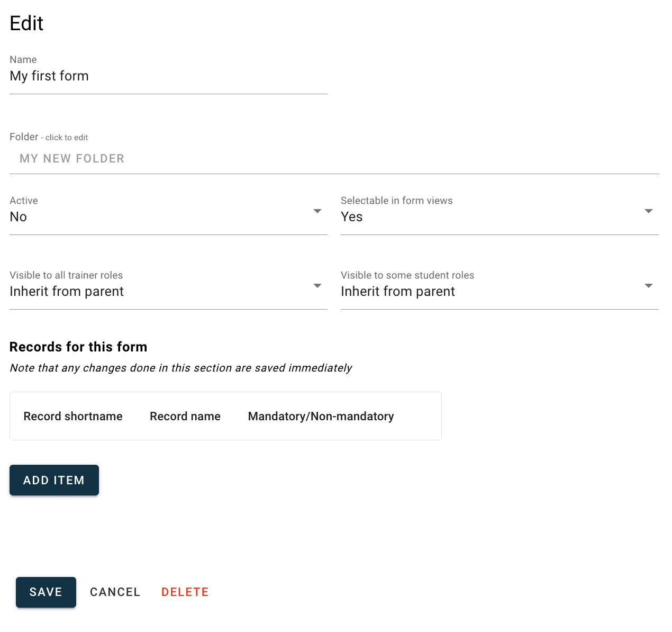Screen dimensions: 672x632
Task: Click the Folder - click to edit label
Action: tap(49, 137)
